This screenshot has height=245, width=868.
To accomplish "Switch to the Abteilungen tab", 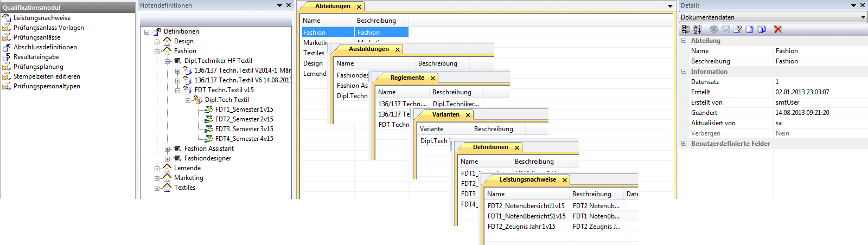I will [333, 7].
